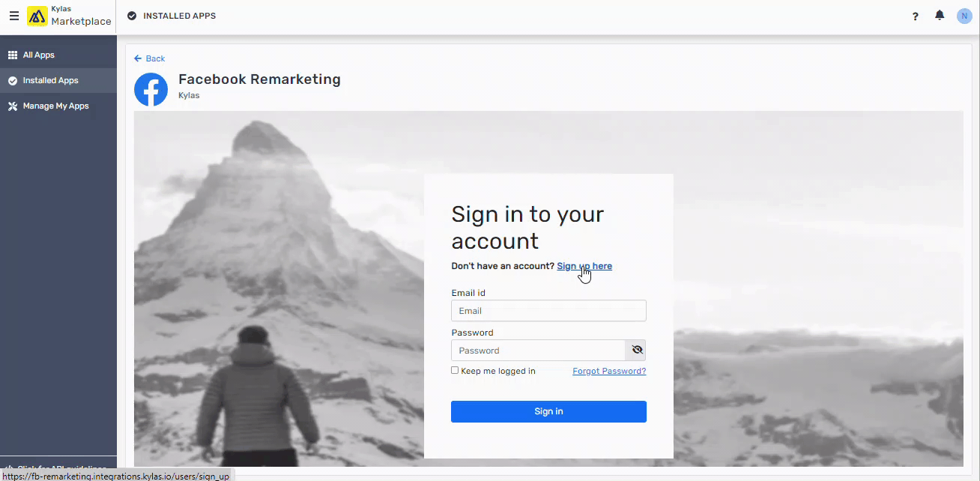Click the Manage My Apps tools icon

point(13,106)
